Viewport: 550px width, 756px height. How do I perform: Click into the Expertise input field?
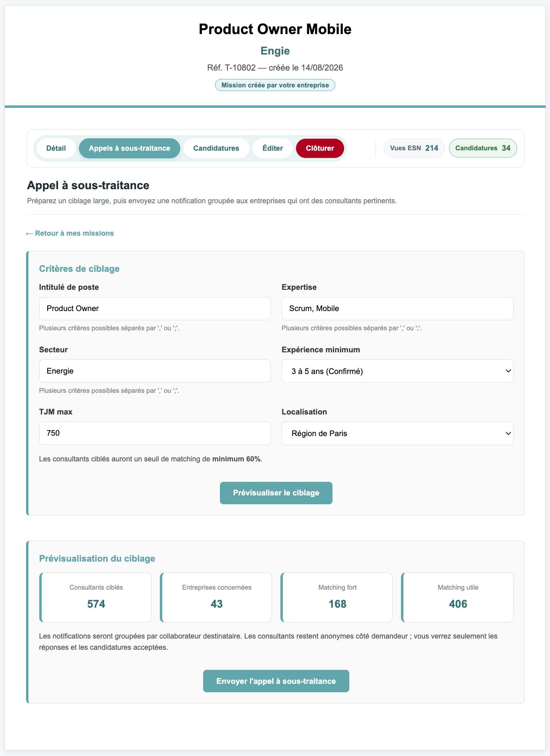tap(397, 309)
